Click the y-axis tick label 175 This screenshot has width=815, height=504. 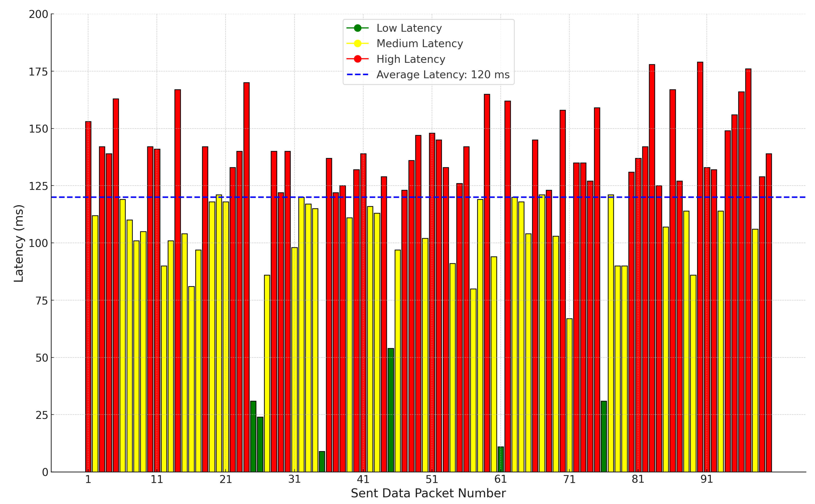pos(38,71)
